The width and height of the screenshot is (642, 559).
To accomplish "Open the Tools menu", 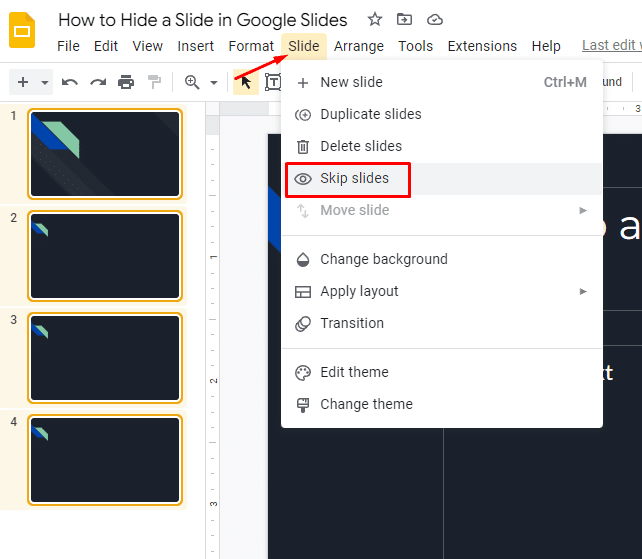I will click(x=416, y=46).
